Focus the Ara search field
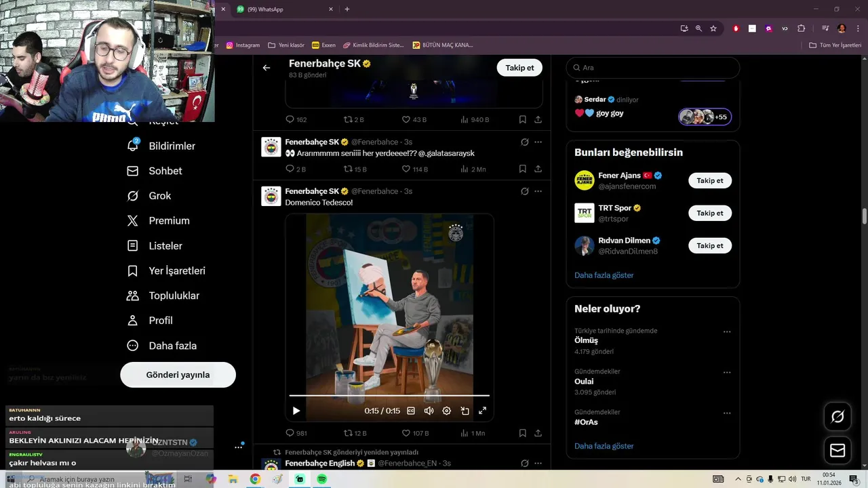The width and height of the screenshot is (868, 488). click(653, 68)
